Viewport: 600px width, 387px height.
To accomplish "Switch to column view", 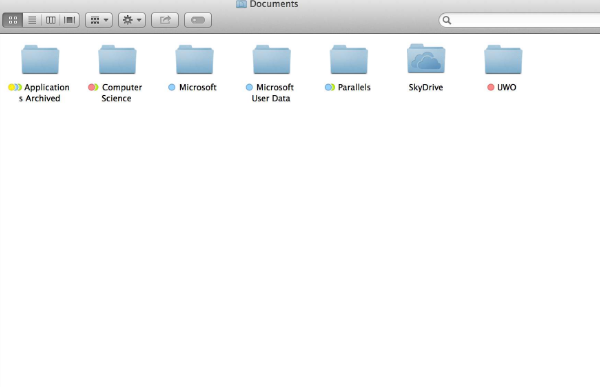I will point(51,20).
